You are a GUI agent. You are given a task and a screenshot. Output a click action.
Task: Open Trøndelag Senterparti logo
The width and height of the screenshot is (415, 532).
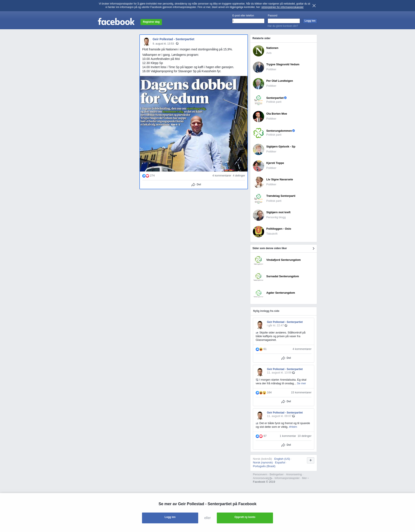[259, 199]
